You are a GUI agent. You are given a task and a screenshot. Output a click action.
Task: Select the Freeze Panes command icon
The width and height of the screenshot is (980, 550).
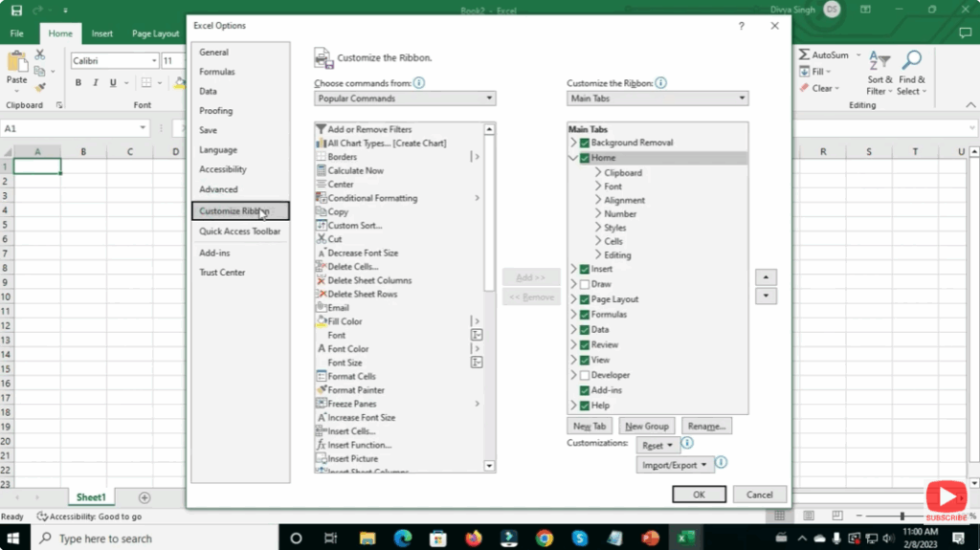pyautogui.click(x=322, y=404)
